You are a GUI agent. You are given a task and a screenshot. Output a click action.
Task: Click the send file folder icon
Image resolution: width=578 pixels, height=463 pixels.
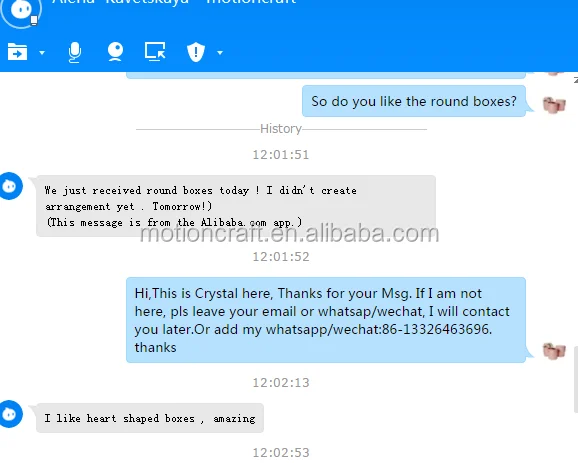(x=17, y=52)
